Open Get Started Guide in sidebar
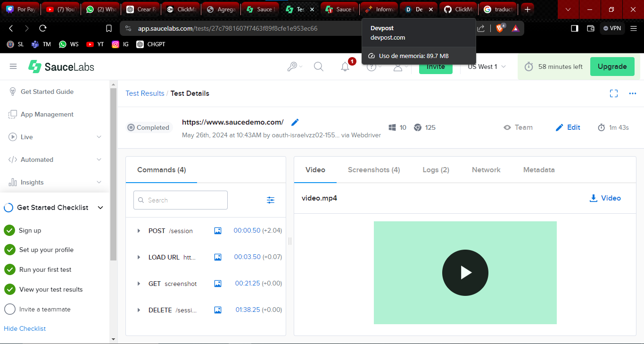644x344 pixels. pyautogui.click(x=47, y=92)
